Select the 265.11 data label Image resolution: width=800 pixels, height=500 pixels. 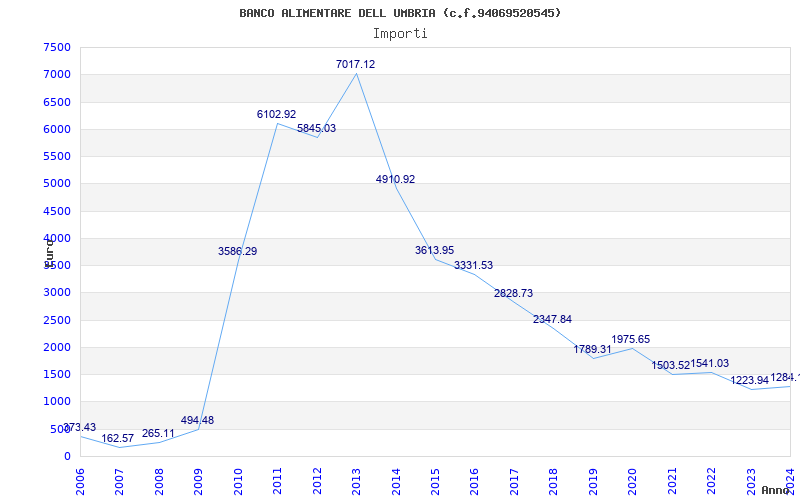(158, 434)
